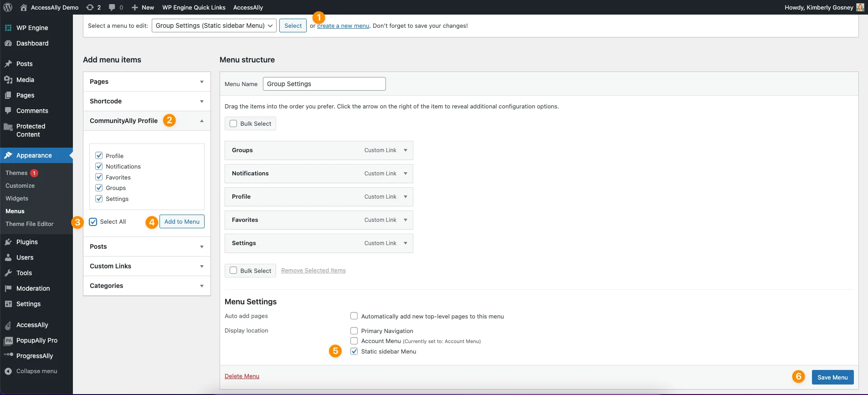868x395 pixels.
Task: Enable the Primary Navigation display location
Action: [354, 331]
